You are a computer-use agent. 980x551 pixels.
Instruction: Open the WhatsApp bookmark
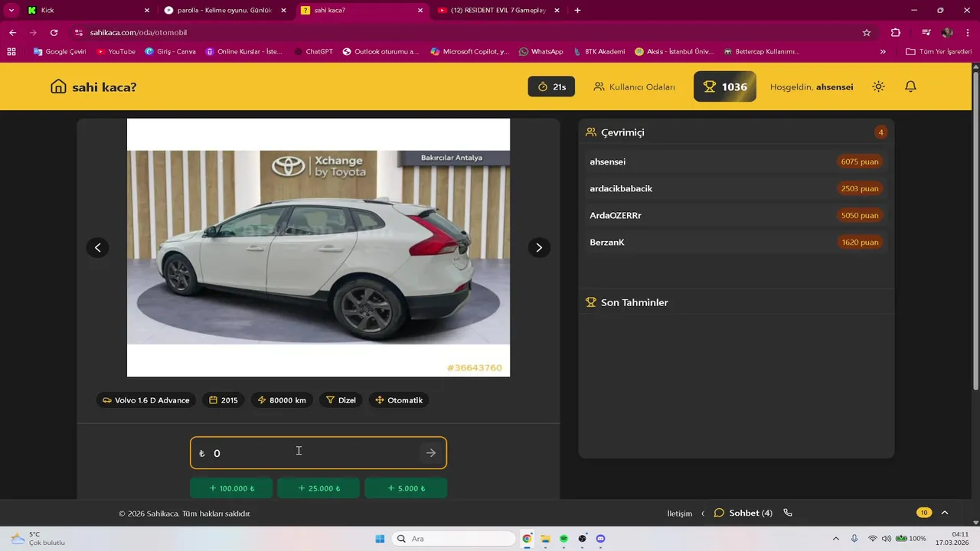pos(541,52)
